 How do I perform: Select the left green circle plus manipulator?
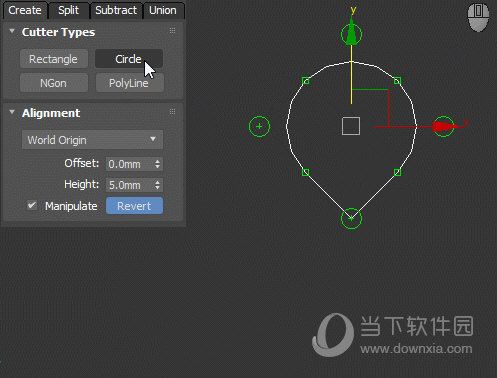pos(259,126)
